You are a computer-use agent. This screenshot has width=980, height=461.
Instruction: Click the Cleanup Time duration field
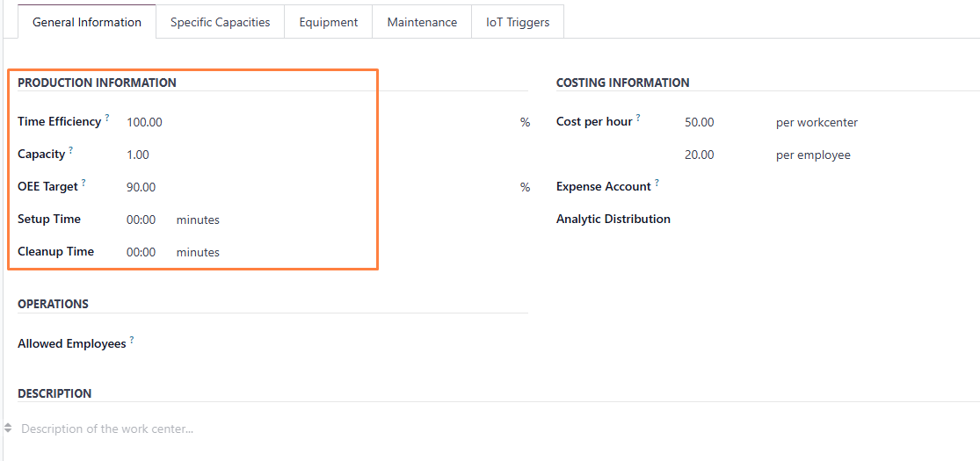pyautogui.click(x=141, y=252)
